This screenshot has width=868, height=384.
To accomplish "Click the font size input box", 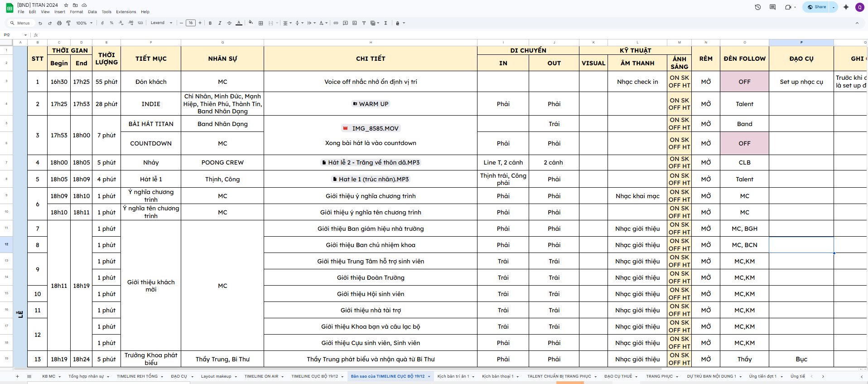I will click(x=191, y=23).
